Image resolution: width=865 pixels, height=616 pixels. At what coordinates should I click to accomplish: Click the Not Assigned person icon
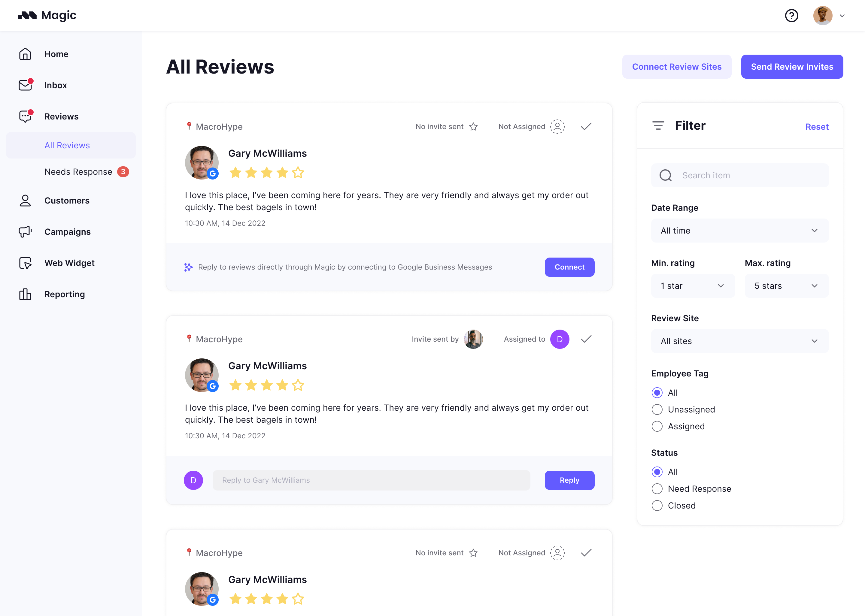point(557,126)
